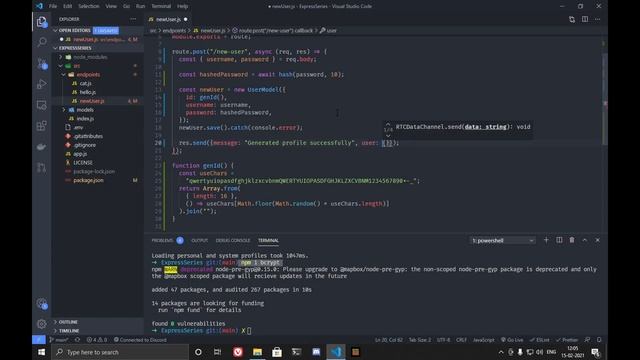
Task: Expand the OUTLINE section
Action: pyautogui.click(x=67, y=322)
